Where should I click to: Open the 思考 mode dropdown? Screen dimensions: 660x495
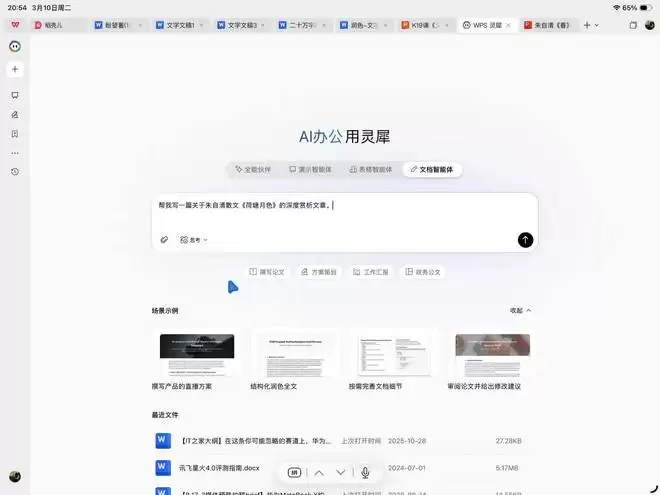[x=194, y=240]
